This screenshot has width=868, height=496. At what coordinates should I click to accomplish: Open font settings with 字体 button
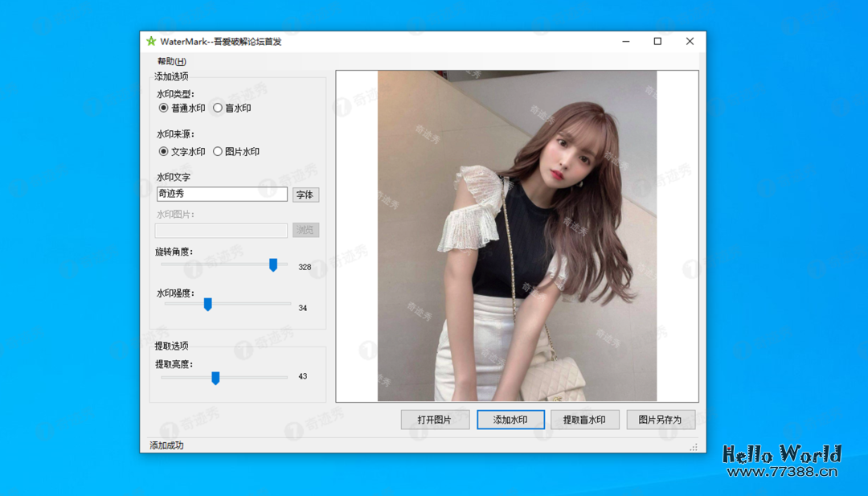305,195
